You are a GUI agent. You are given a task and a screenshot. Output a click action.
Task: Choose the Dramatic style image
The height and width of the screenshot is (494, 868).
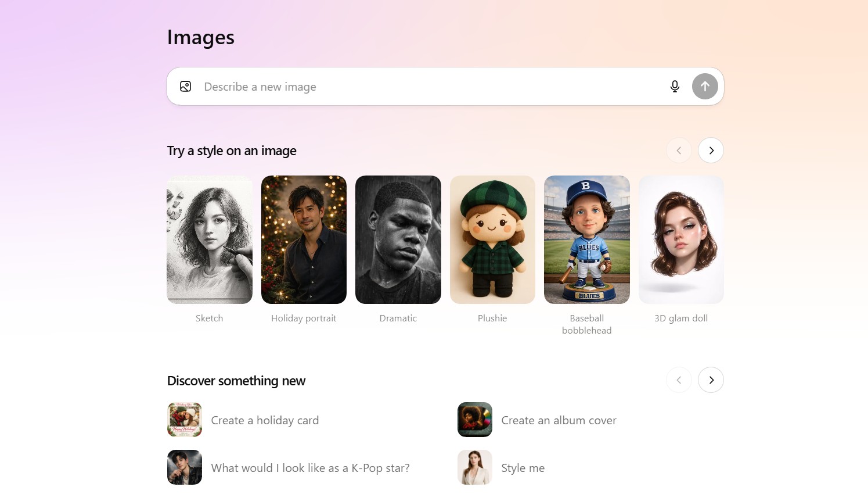pyautogui.click(x=398, y=239)
